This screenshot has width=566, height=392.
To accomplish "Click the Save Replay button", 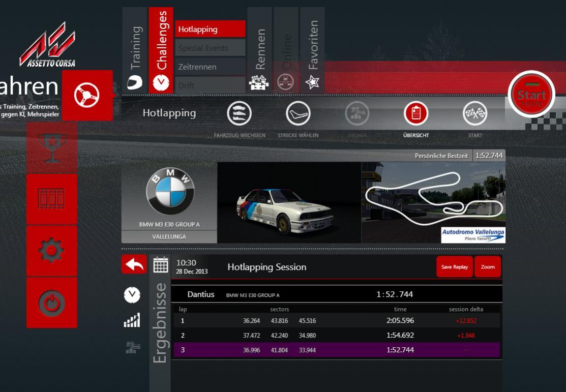I will tap(455, 267).
